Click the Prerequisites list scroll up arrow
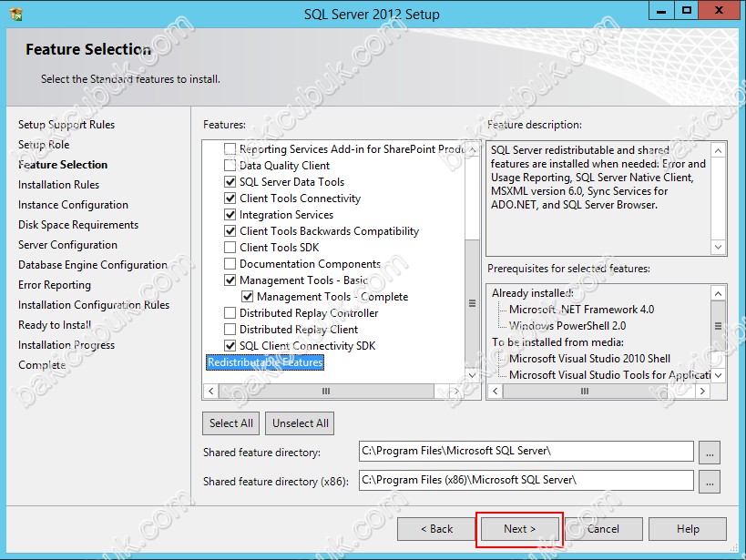Image resolution: width=746 pixels, height=560 pixels. pos(718,293)
